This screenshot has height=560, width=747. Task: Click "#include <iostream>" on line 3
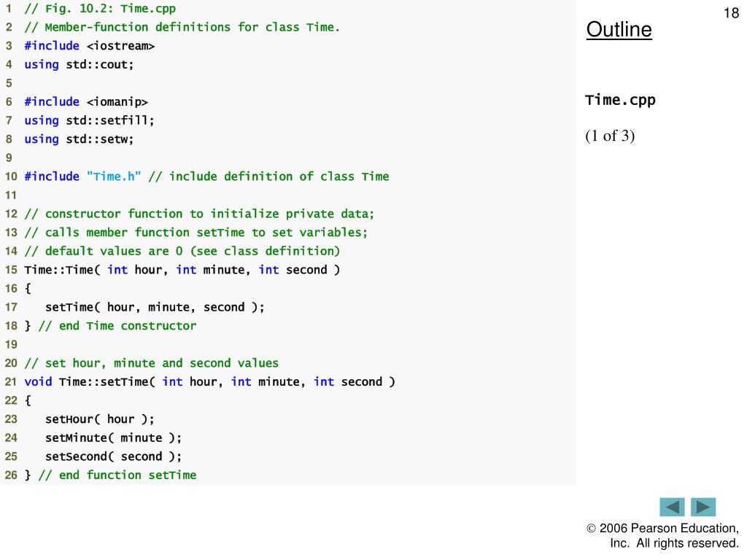coord(90,46)
